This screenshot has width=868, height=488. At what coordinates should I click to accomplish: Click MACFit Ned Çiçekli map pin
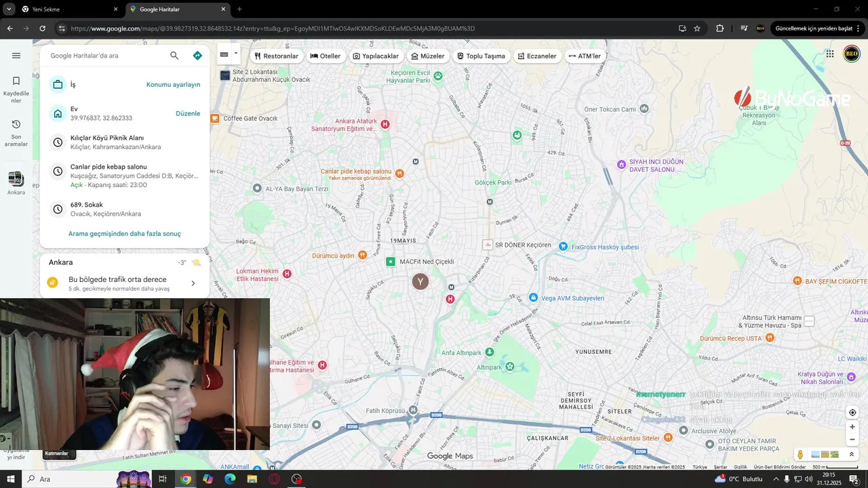(391, 262)
